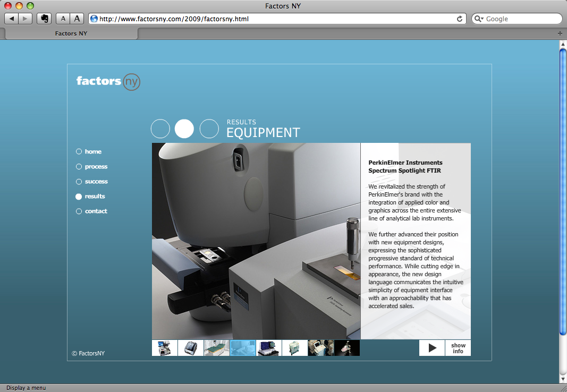Click the factors ny logo
The width and height of the screenshot is (567, 392).
tap(108, 81)
